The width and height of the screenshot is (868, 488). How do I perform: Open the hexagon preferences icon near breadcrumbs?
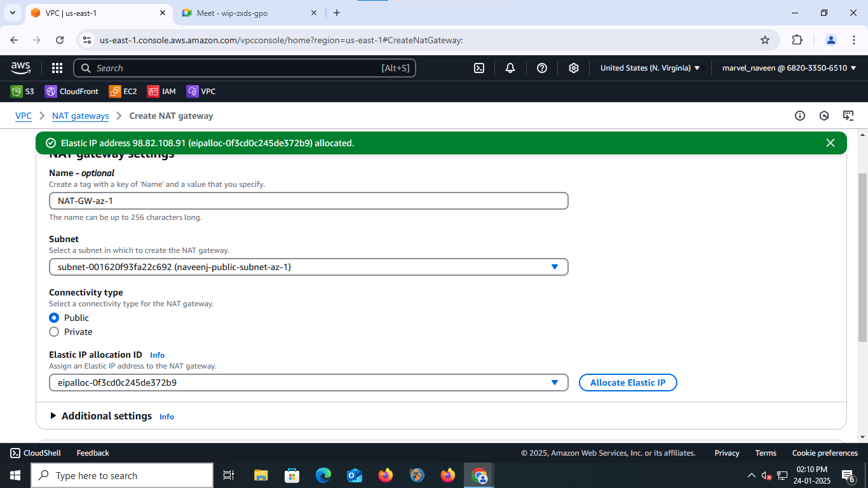(x=824, y=116)
